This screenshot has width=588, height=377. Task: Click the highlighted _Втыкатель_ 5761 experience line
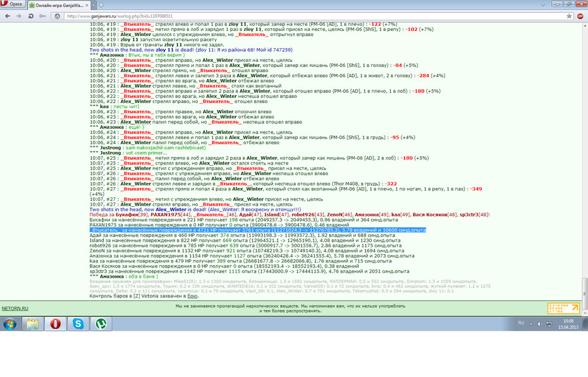coord(257,230)
